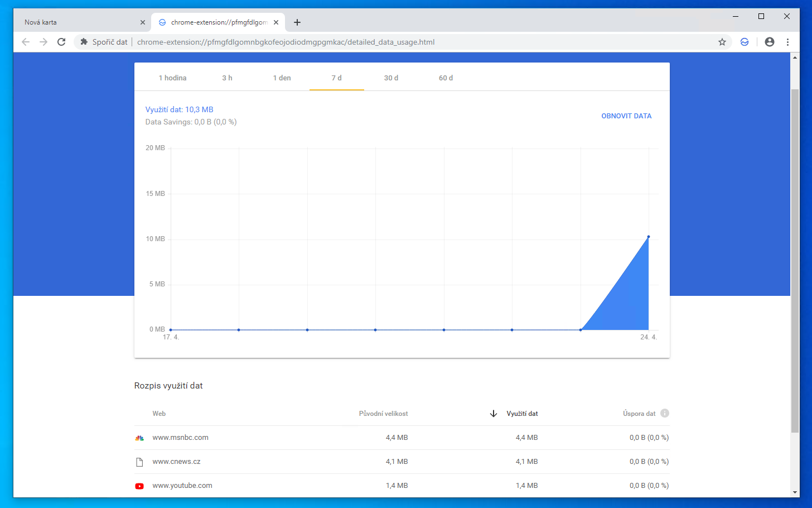Switch to the Nová karta tab
Image resolution: width=812 pixels, height=508 pixels.
coord(82,22)
